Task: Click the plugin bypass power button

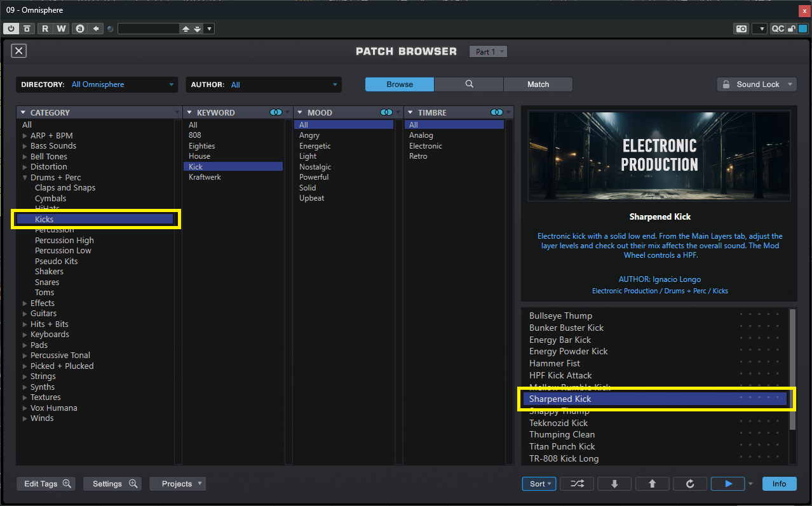Action: pos(11,29)
